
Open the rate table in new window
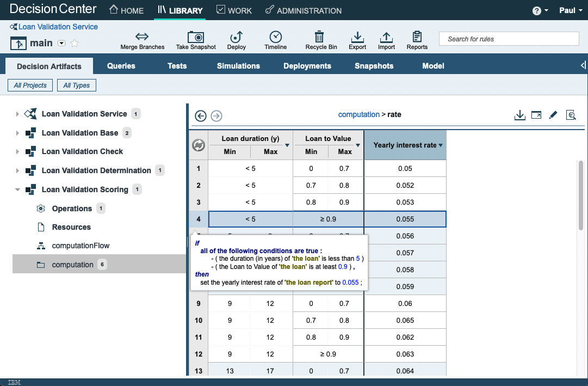pyautogui.click(x=536, y=115)
